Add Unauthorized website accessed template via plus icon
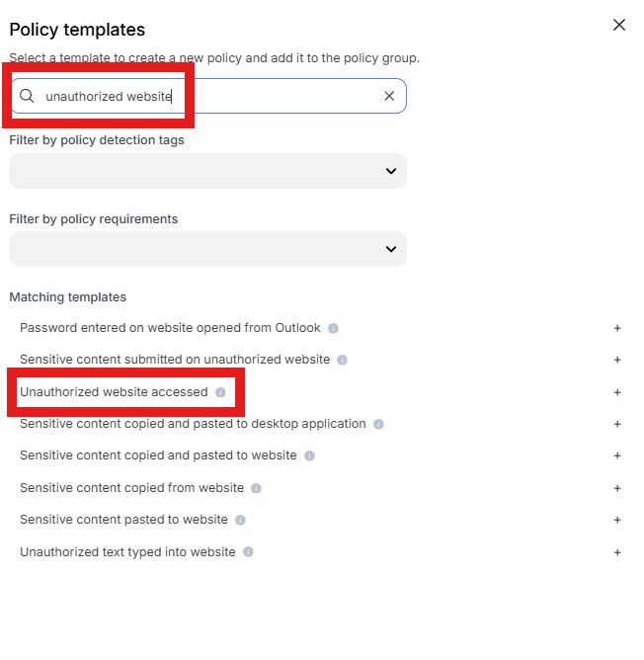This screenshot has width=644, height=660. coord(617,392)
